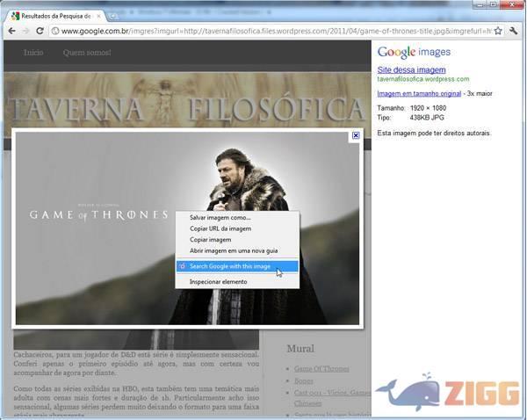Open Chrome wrench settings menu
The height and width of the screenshot is (420, 527).
click(515, 31)
